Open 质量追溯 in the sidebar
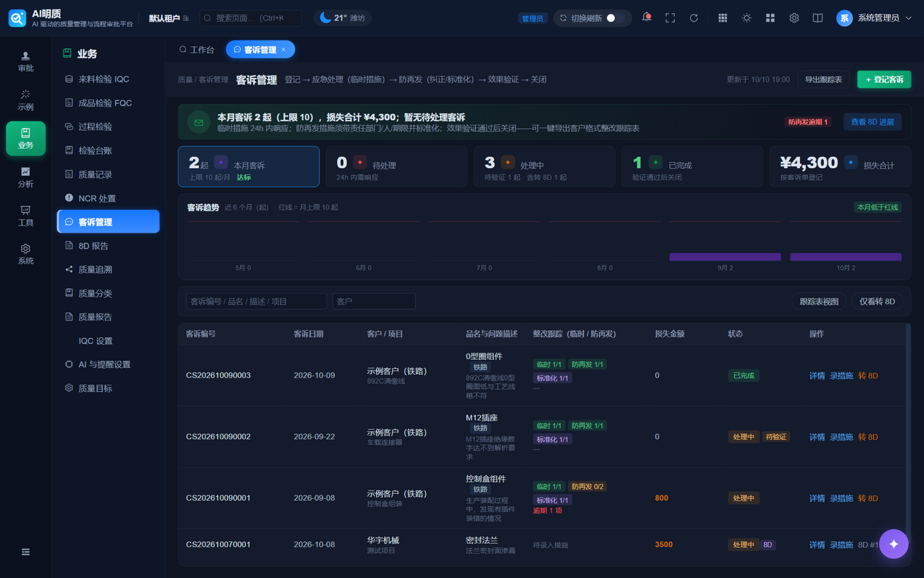Viewport: 924px width, 578px height. (x=108, y=269)
